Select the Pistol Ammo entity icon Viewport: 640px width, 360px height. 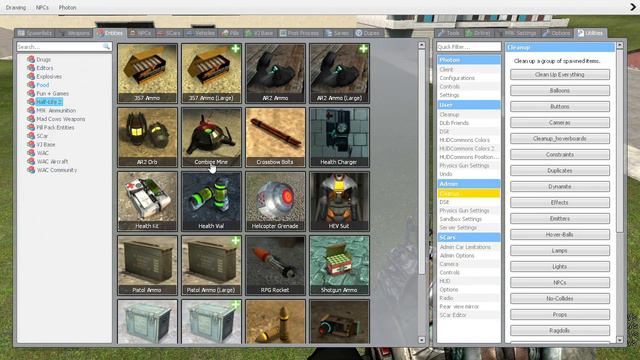pyautogui.click(x=147, y=265)
